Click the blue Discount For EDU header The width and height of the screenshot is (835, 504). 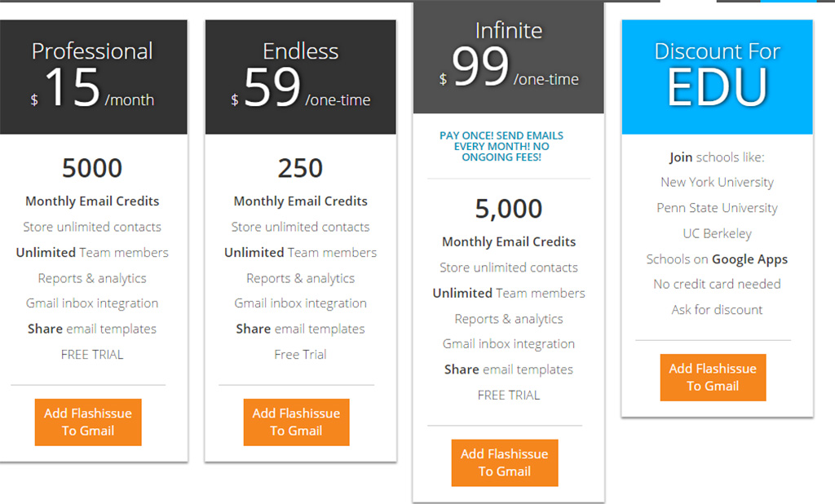pyautogui.click(x=717, y=77)
